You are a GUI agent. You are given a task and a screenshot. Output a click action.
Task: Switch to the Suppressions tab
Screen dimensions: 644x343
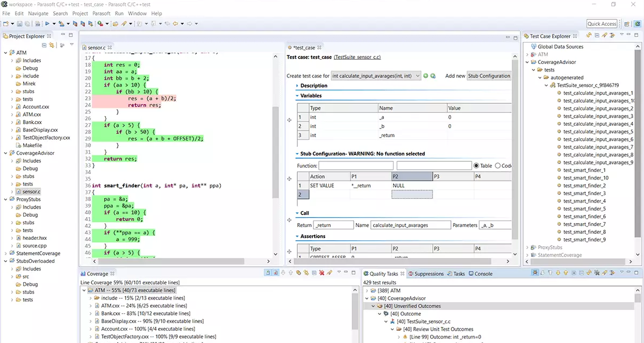(426, 274)
